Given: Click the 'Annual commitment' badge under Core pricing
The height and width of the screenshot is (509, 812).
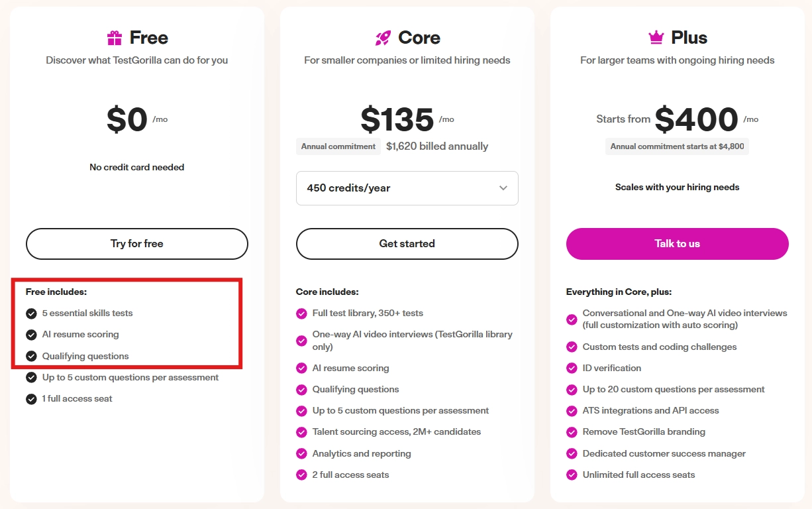Looking at the screenshot, I should pos(338,146).
